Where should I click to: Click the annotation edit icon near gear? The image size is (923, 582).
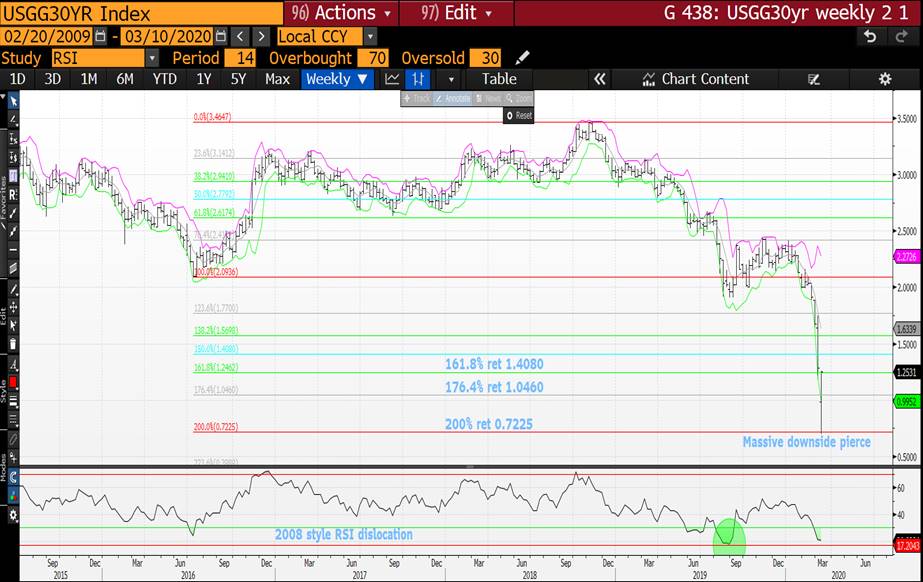[x=814, y=79]
